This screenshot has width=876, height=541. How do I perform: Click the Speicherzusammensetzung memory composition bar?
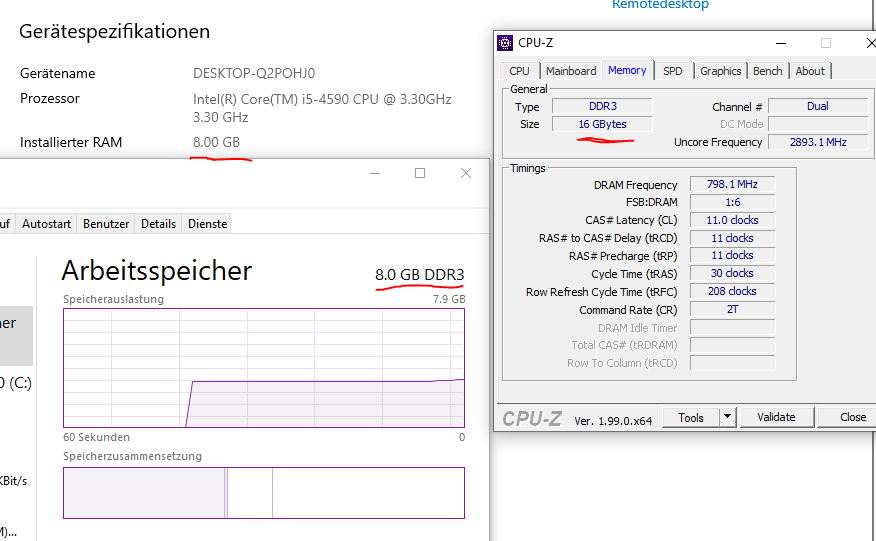coord(264,493)
